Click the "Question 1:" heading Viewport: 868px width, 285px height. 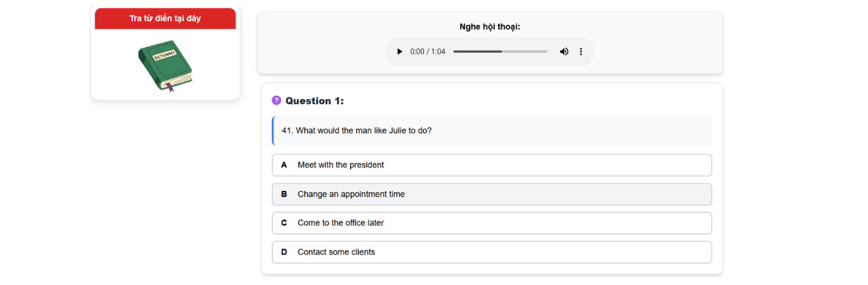pos(315,101)
